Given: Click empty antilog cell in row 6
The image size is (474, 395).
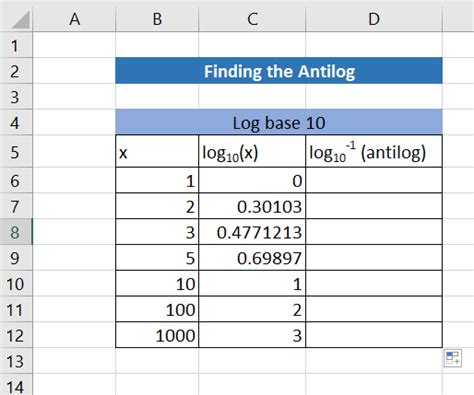Looking at the screenshot, I should coord(374,180).
